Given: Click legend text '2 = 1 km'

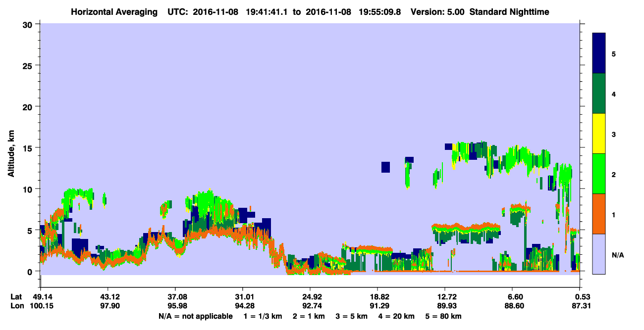Looking at the screenshot, I should [x=310, y=316].
